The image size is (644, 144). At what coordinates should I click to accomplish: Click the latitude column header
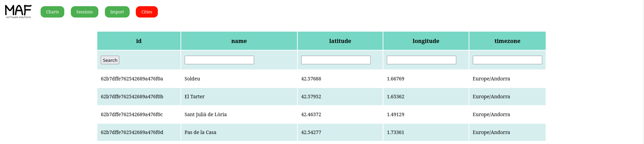(340, 41)
